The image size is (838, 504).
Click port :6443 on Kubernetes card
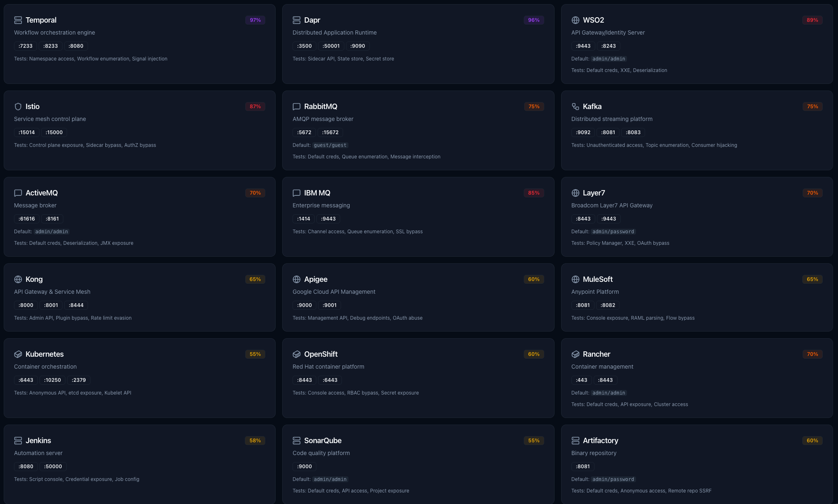[26, 380]
